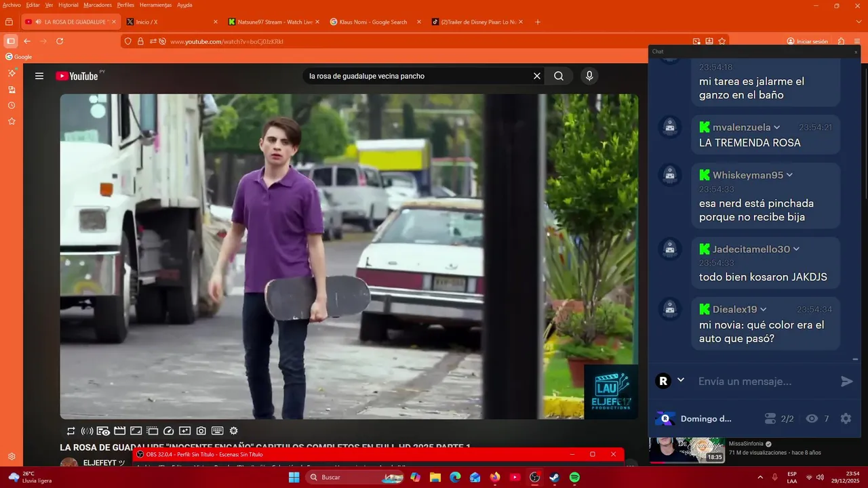
Task: Switch to Trailer de Disney Pixar tab
Action: point(477,22)
